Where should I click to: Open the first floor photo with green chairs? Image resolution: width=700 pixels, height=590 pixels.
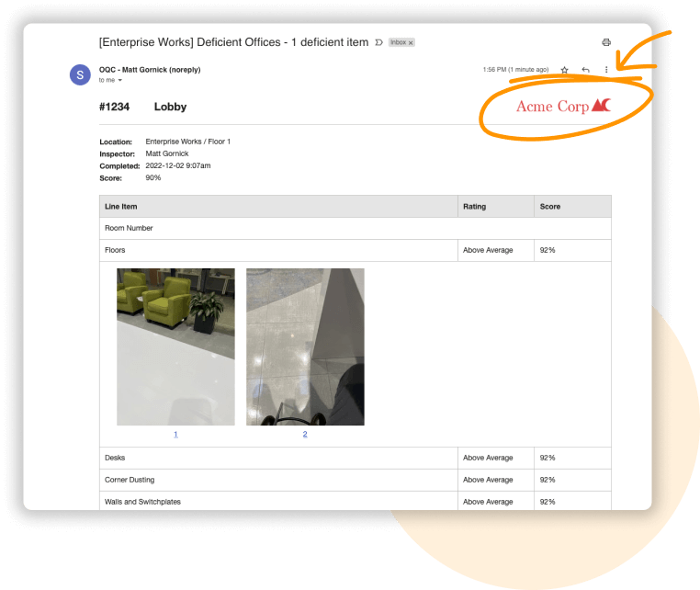175,346
